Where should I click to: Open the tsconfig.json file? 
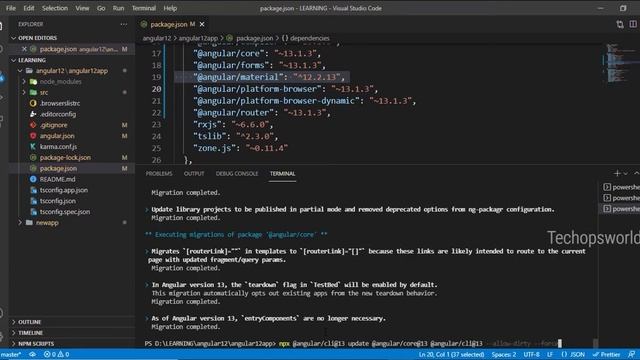(57, 201)
